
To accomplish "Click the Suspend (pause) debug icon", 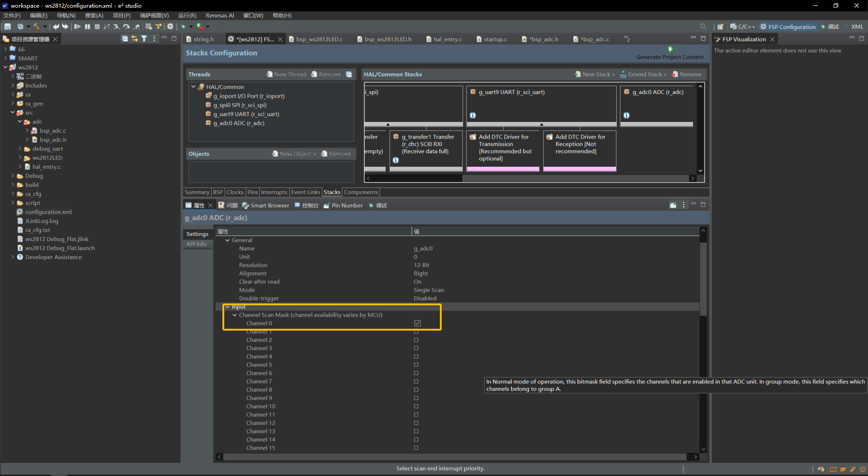I will (87, 27).
